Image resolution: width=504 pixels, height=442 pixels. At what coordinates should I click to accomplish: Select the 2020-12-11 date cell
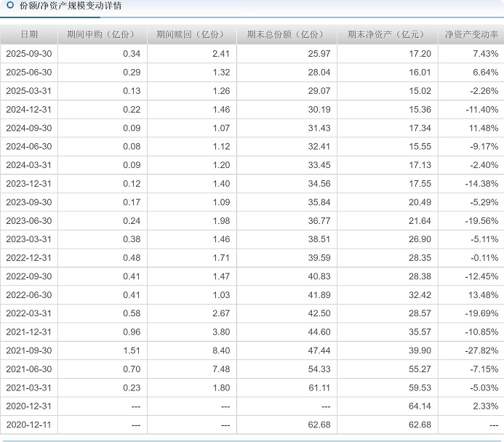tap(29, 425)
